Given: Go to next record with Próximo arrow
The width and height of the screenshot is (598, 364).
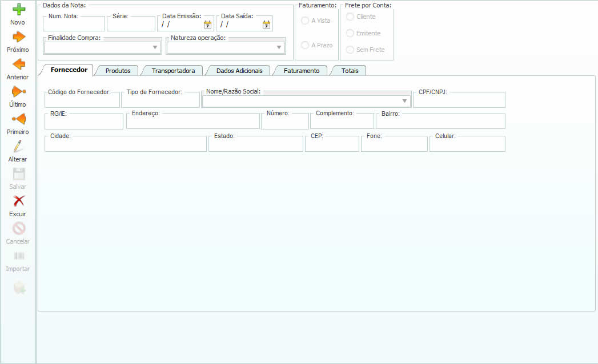Looking at the screenshot, I should [x=18, y=37].
